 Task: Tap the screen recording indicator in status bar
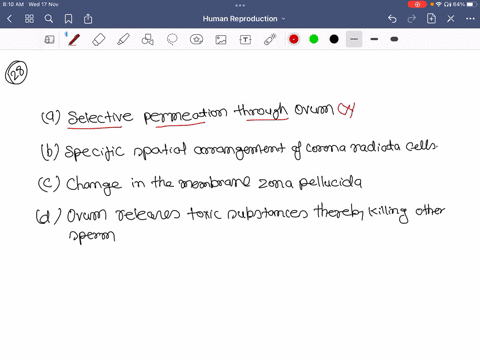tap(417, 4)
